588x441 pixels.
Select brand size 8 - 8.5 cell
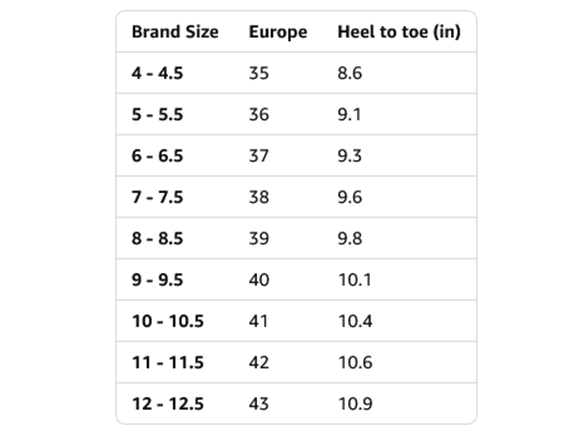click(x=157, y=238)
